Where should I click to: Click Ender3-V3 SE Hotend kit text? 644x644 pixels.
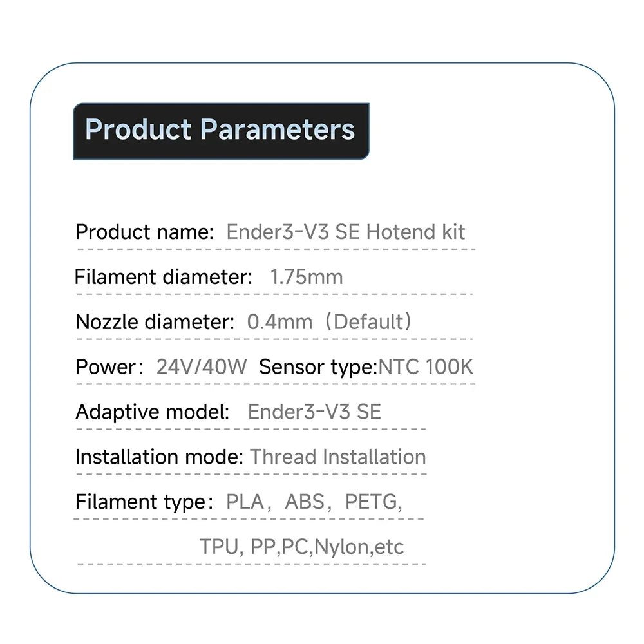[x=345, y=232]
